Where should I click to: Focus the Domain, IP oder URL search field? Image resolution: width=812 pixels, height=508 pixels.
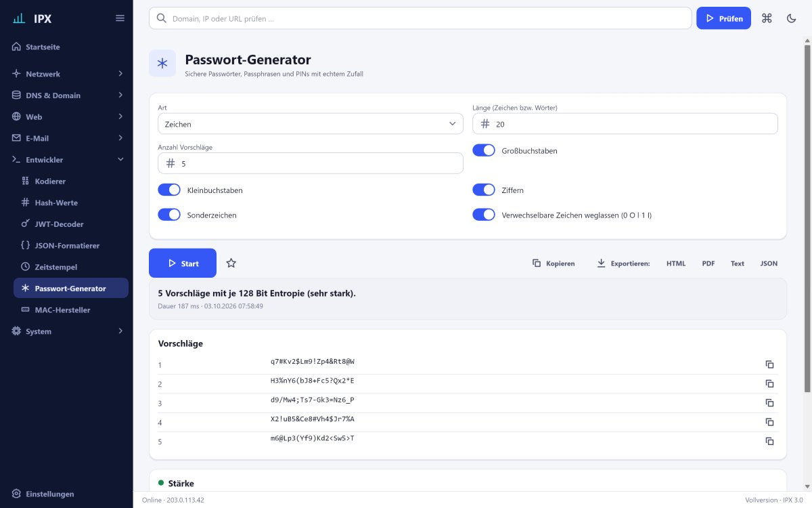tap(420, 18)
